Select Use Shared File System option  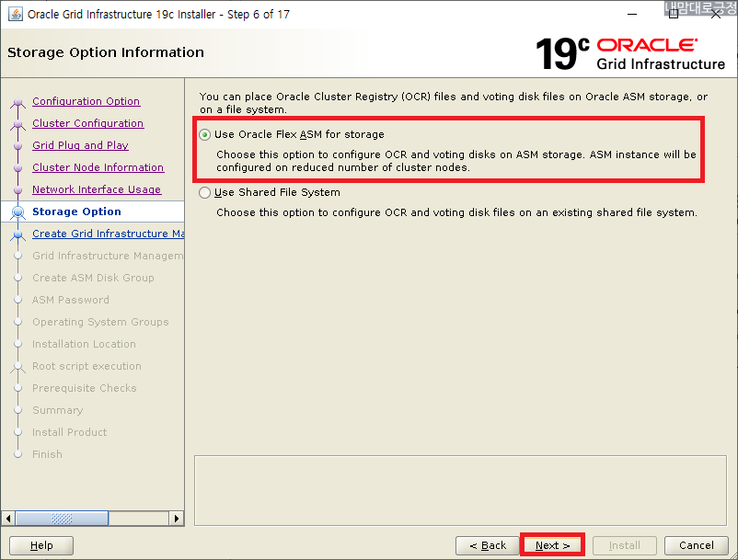point(204,193)
